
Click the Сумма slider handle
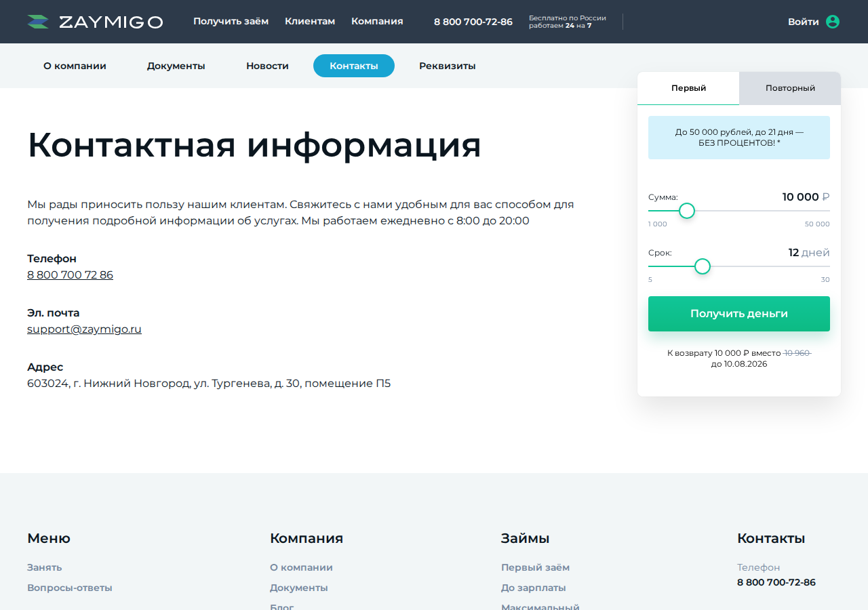click(x=687, y=211)
